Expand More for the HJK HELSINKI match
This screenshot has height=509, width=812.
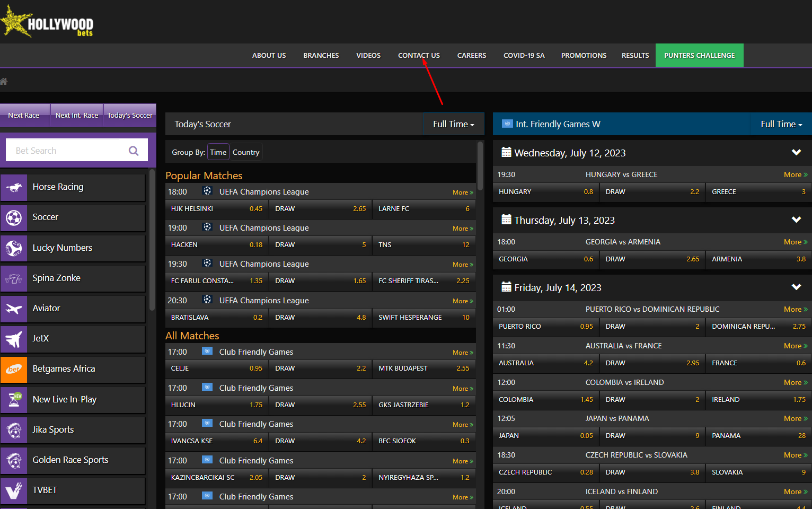click(463, 192)
